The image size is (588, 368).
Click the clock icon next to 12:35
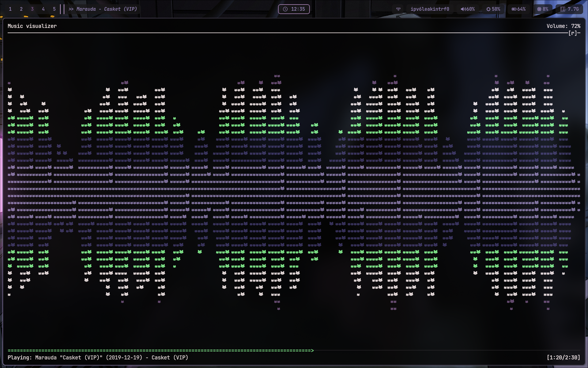[x=285, y=9]
